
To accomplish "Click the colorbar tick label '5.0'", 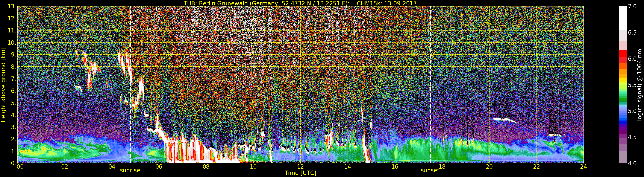I will 632,111.
